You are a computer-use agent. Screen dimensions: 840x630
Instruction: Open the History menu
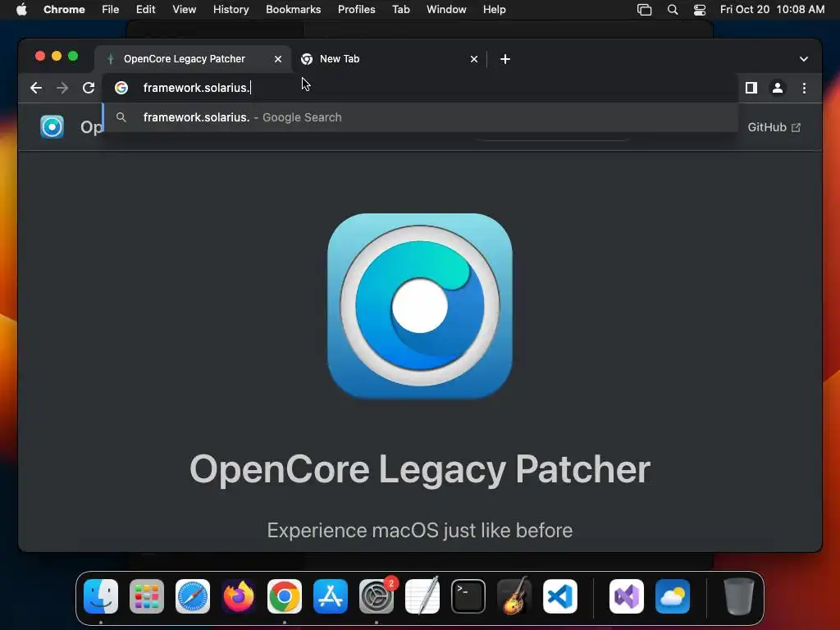click(231, 10)
